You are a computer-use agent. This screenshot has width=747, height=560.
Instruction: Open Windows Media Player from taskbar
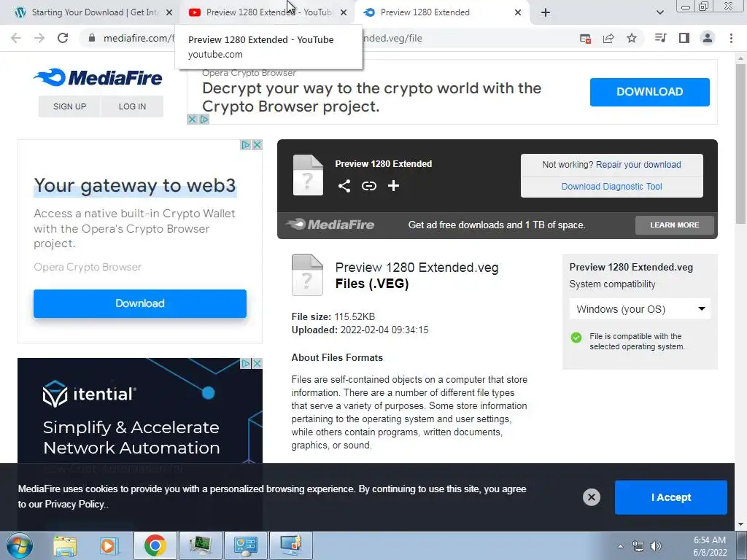[x=109, y=545]
